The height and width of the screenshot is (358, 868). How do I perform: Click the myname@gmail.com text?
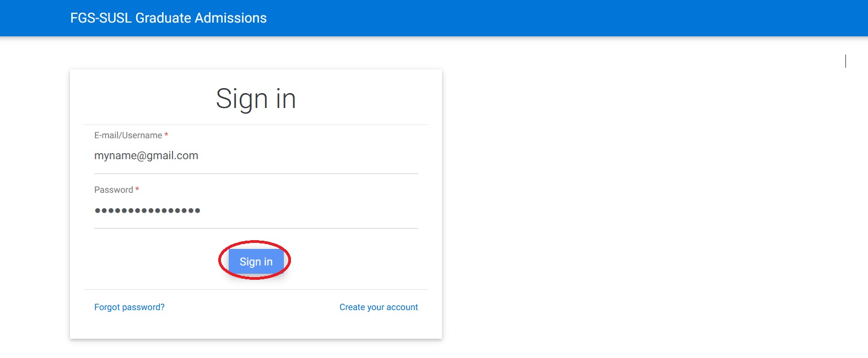(x=146, y=156)
